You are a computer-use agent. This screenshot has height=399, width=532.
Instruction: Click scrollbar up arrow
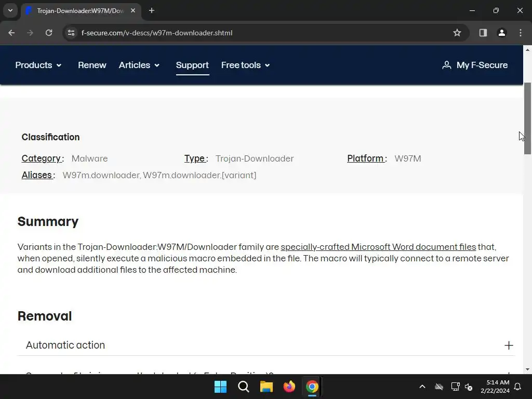click(x=527, y=50)
